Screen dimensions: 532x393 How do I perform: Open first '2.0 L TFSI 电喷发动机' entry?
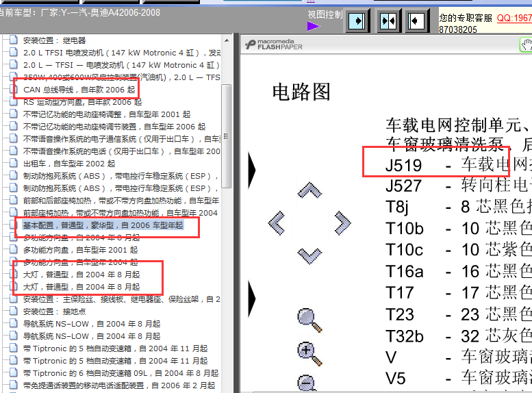[x=122, y=53]
